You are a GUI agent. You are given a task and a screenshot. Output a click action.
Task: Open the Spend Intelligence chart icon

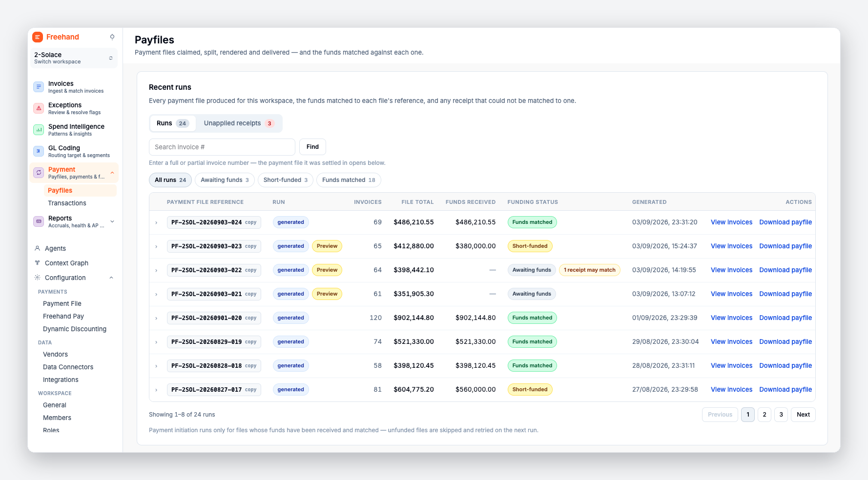(39, 130)
